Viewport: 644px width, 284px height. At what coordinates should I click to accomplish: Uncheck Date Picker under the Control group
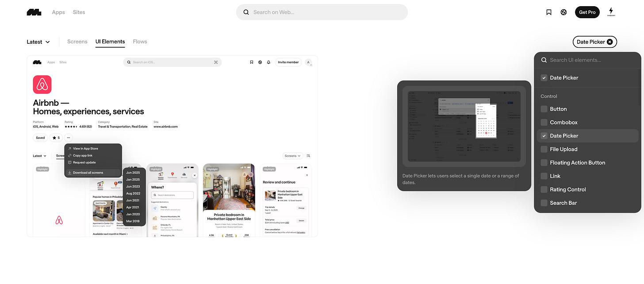tap(544, 136)
